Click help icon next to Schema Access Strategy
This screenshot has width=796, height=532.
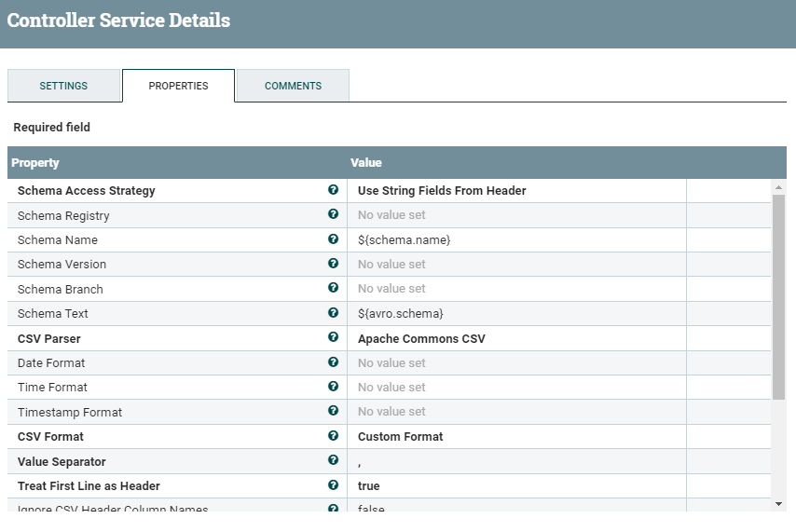tap(333, 190)
